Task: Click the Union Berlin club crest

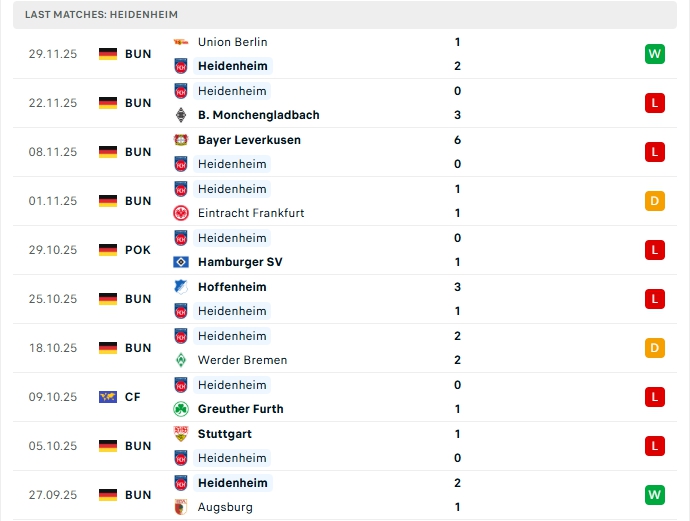Action: pyautogui.click(x=181, y=42)
